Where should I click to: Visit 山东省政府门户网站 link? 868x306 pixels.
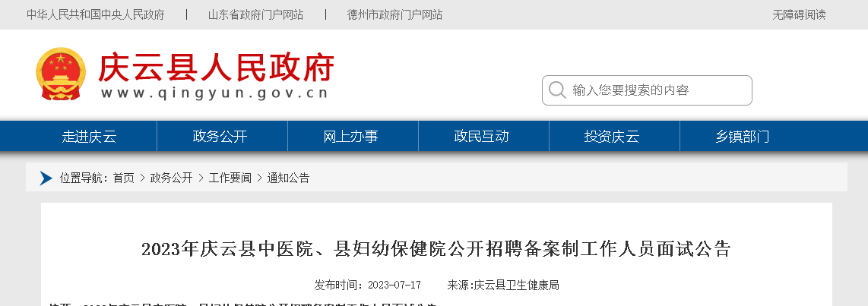click(x=255, y=15)
